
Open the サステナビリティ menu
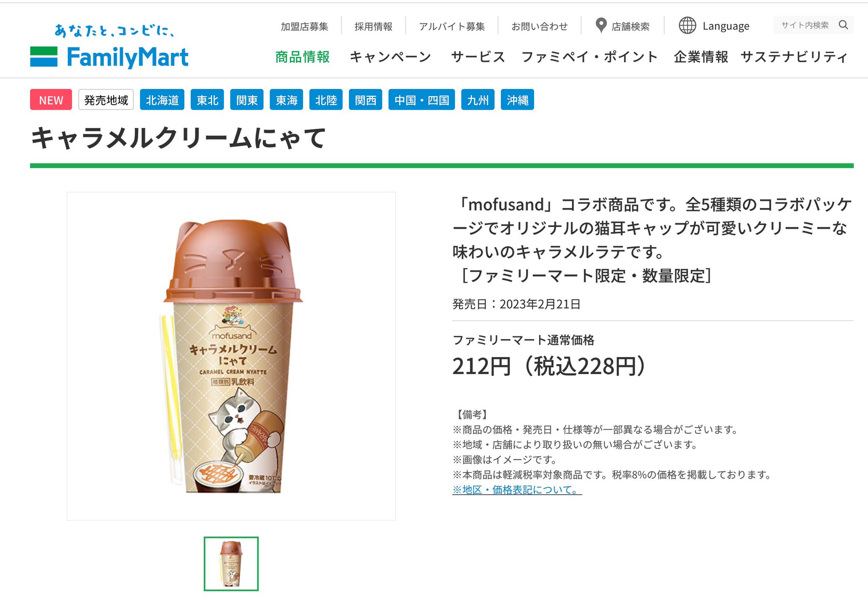pyautogui.click(x=794, y=57)
